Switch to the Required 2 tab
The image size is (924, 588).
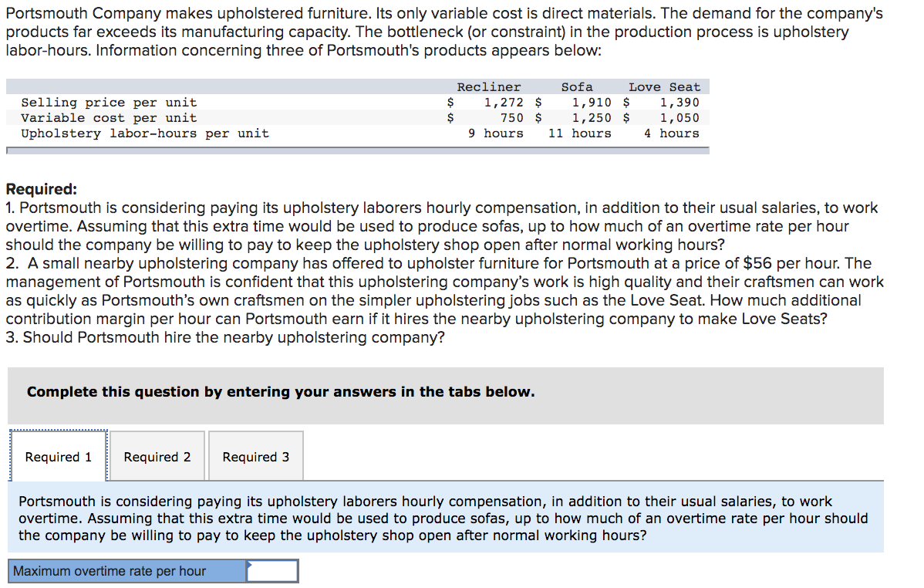(x=157, y=457)
